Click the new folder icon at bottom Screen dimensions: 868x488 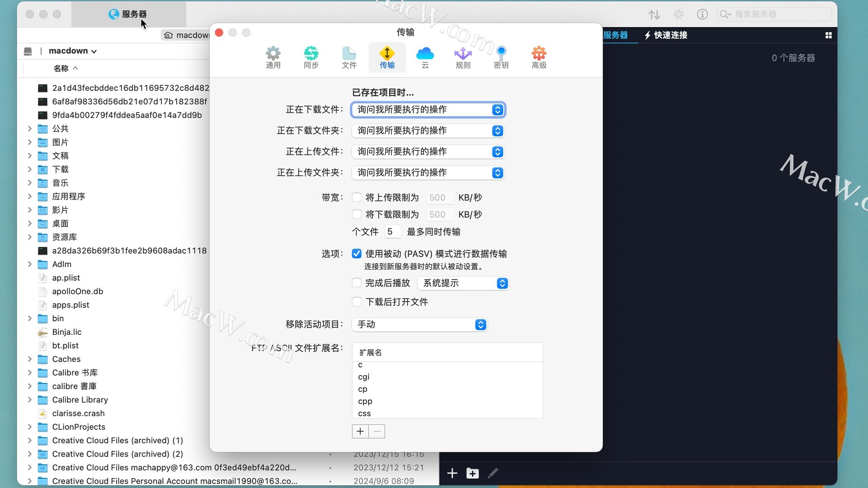coord(472,473)
